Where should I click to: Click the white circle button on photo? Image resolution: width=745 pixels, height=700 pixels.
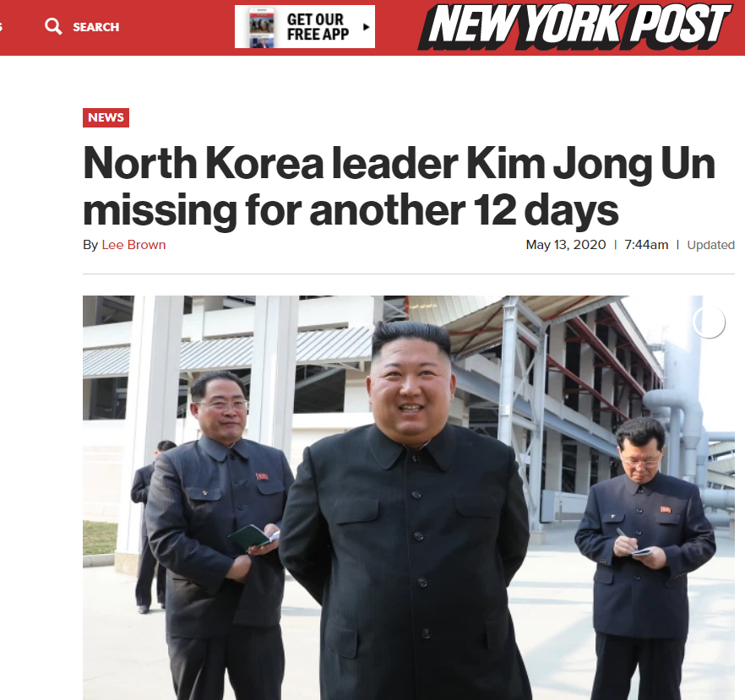(x=709, y=322)
